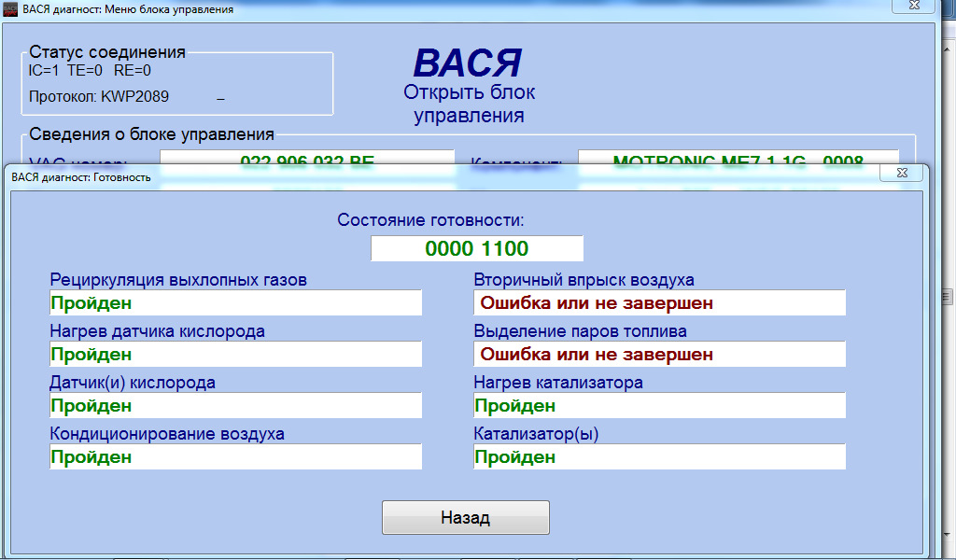Click the VAG number field 022 906 032 BE
Screen dimensions: 956x560
coord(307,160)
